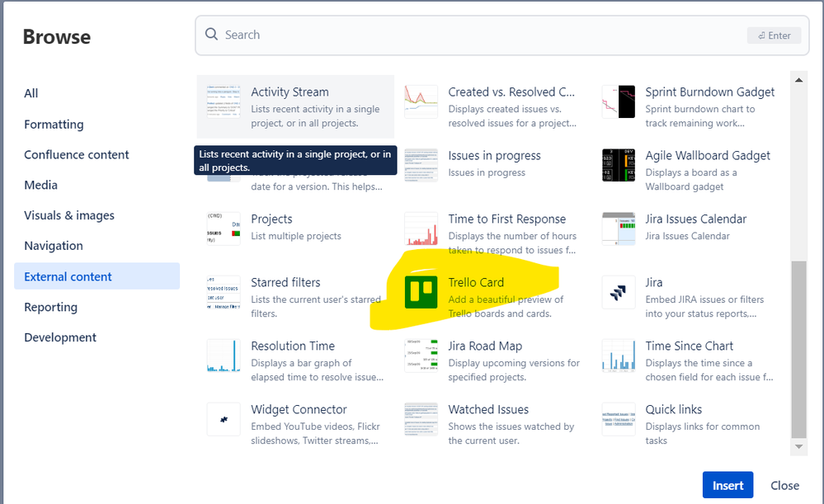The width and height of the screenshot is (824, 504).
Task: Click the 'Jira Road Map' title
Action: click(x=485, y=346)
